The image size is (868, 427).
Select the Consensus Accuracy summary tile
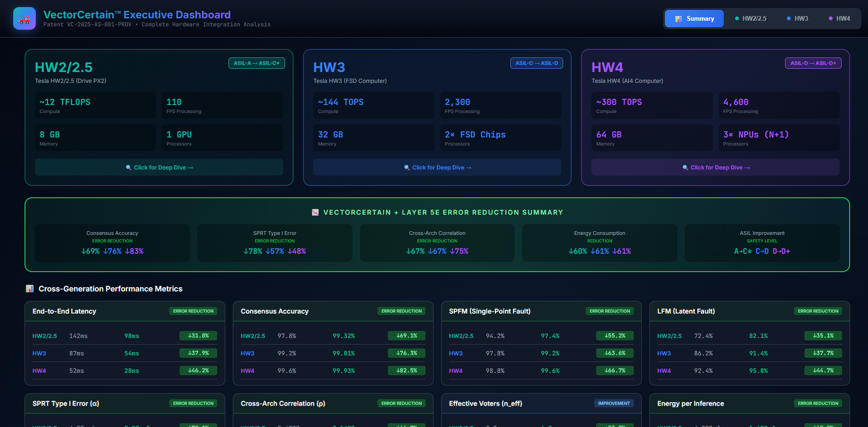pos(112,243)
